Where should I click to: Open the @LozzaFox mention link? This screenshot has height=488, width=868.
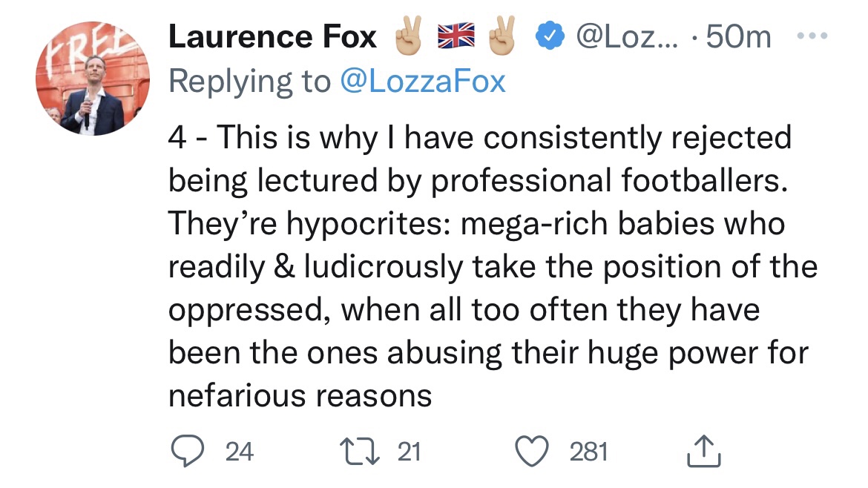pos(422,81)
